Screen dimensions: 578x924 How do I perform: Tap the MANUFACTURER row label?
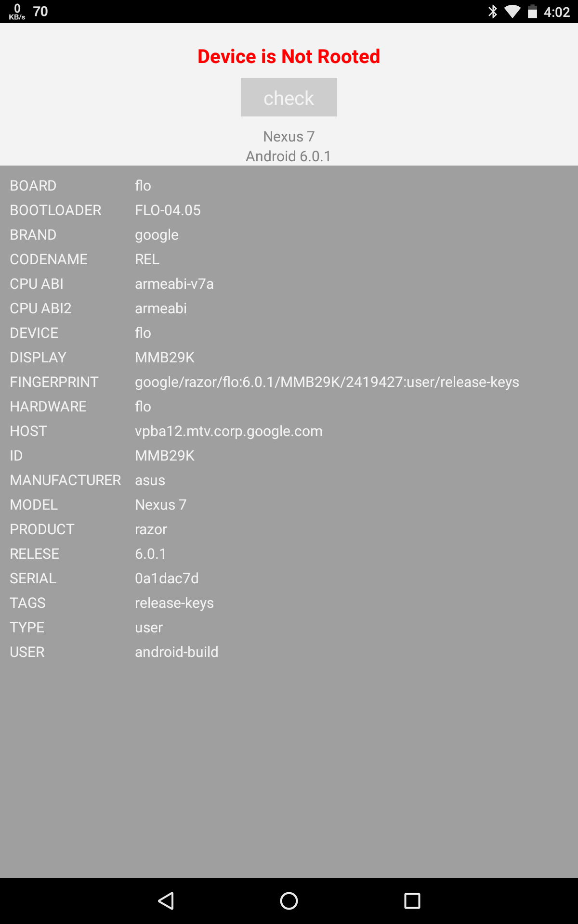(x=66, y=480)
